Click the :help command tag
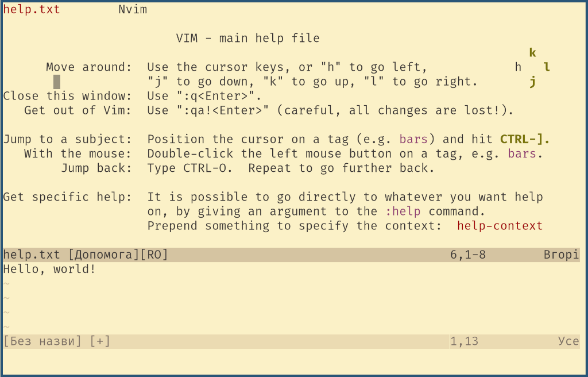 (404, 211)
